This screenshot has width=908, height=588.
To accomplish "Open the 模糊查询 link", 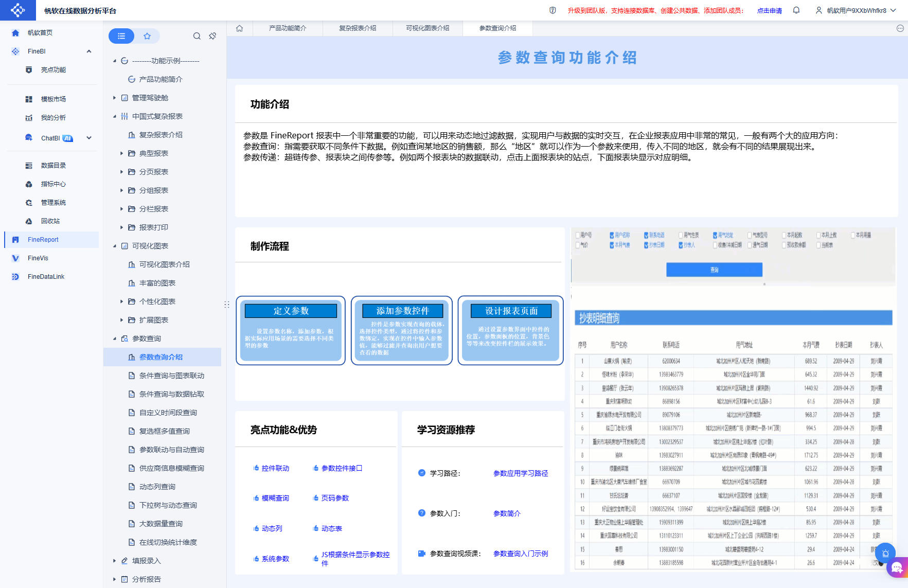I will point(275,498).
